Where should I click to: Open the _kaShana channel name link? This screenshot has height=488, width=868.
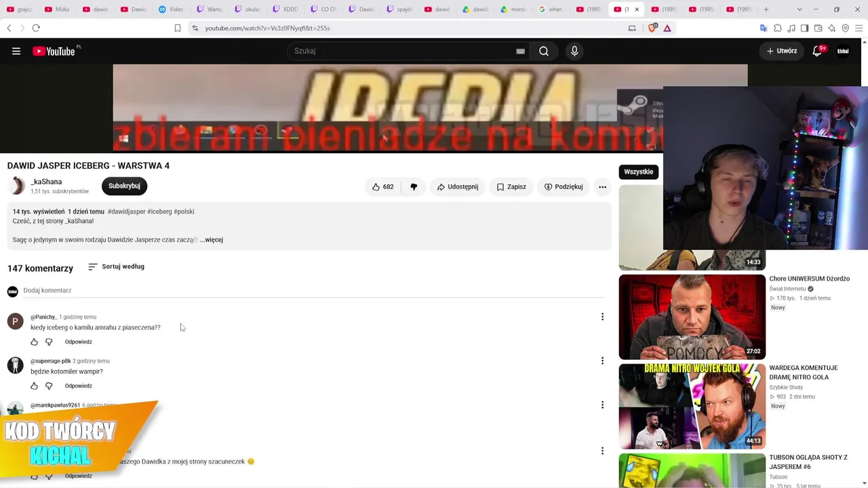pyautogui.click(x=46, y=182)
